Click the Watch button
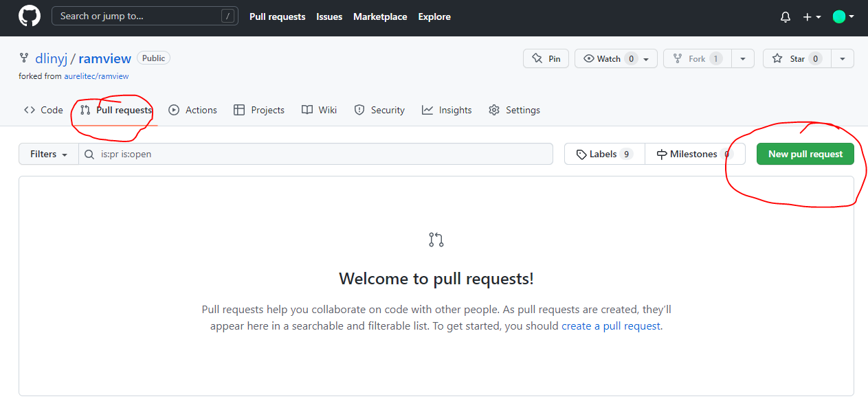 [616, 58]
